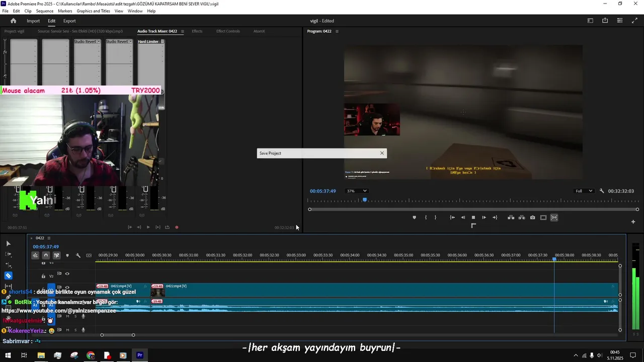Enter full screen video output icon
Image resolution: width=644 pixels, height=362 pixels.
634,21
